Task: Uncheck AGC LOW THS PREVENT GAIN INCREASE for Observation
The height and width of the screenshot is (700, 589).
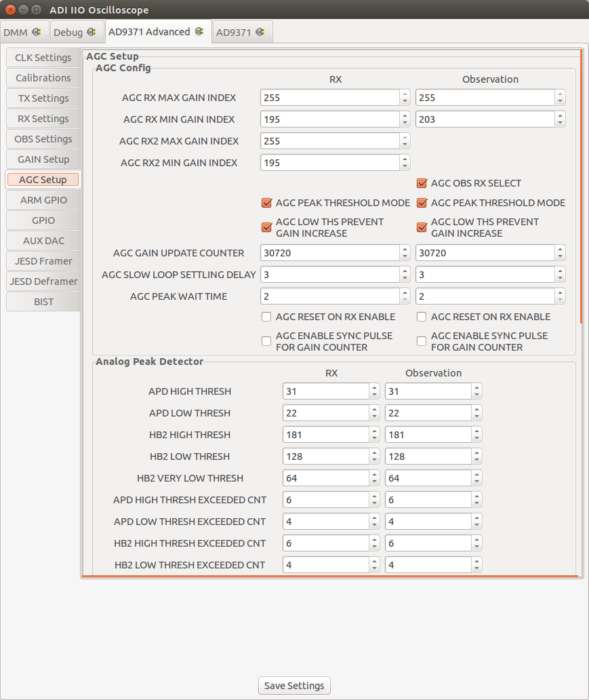Action: 422,227
